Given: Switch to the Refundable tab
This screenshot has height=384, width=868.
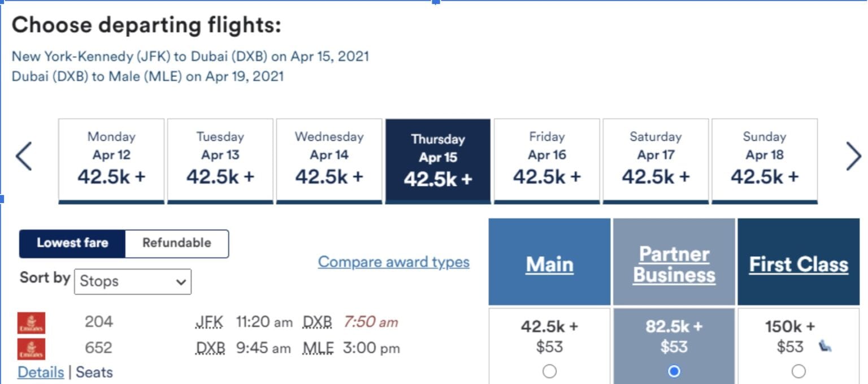Looking at the screenshot, I should point(177,243).
